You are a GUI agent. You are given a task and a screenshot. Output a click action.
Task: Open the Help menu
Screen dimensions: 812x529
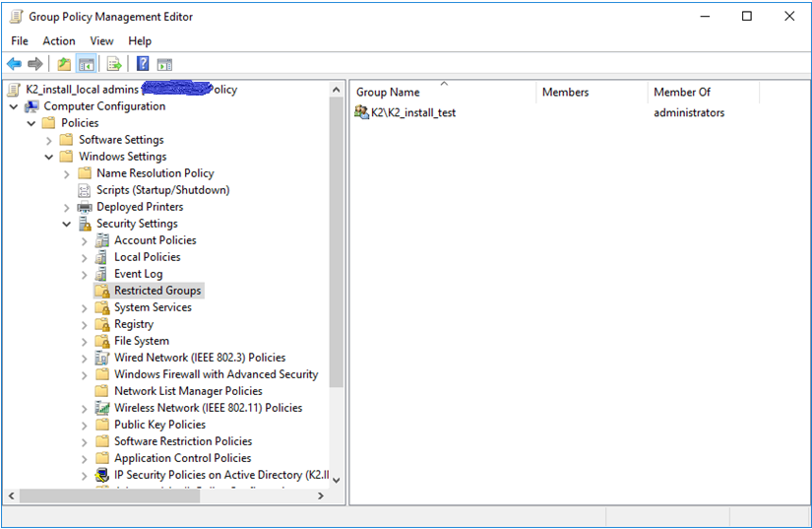point(140,41)
